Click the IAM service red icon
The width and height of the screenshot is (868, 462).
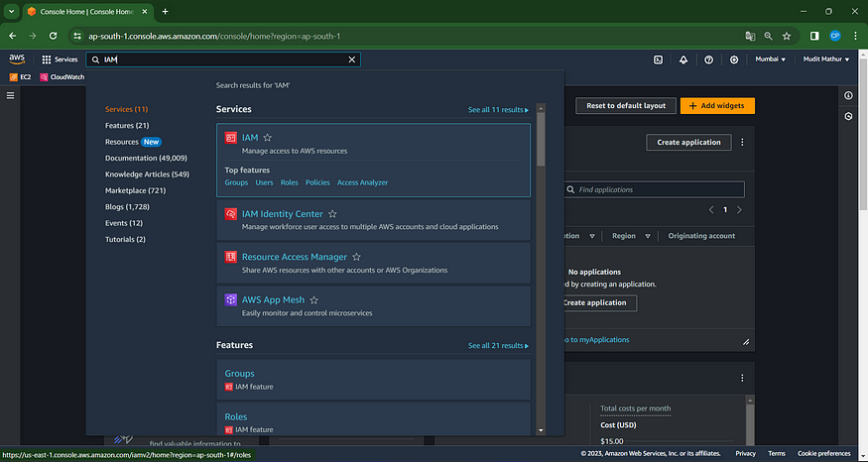[x=231, y=138]
